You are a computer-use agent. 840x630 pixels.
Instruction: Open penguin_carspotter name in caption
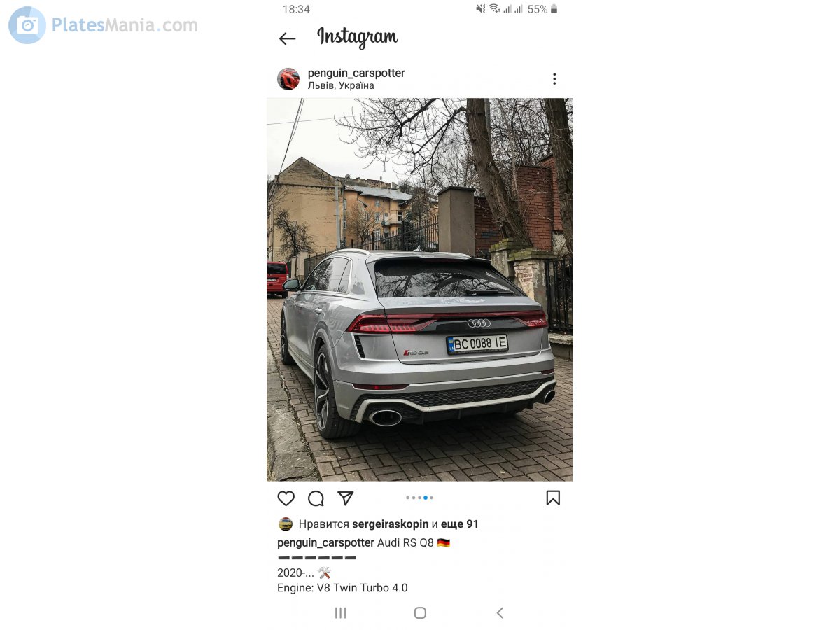[325, 542]
